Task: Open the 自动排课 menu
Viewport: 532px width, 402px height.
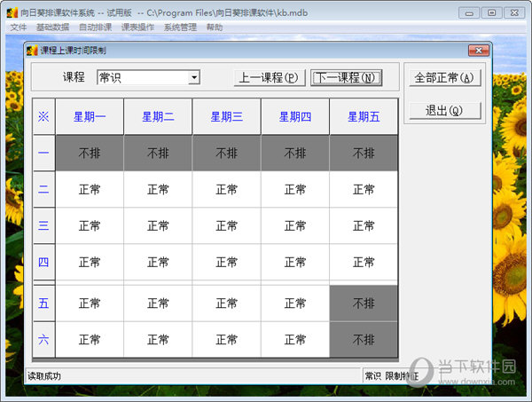Action: coord(95,28)
